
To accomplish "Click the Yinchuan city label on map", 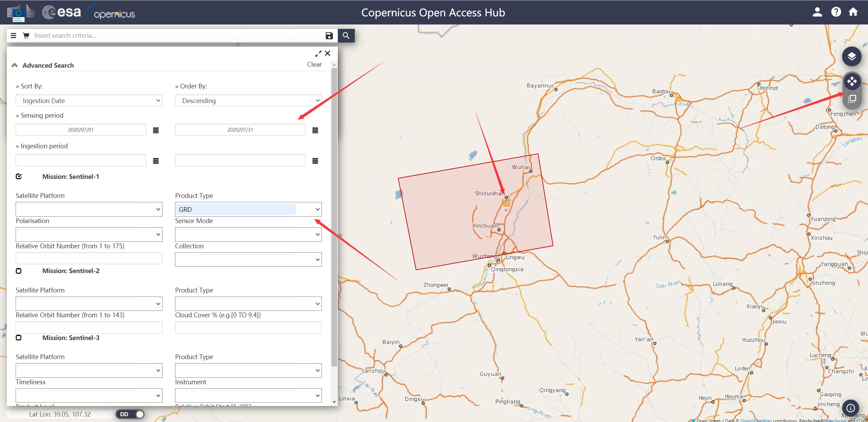I will click(x=485, y=226).
